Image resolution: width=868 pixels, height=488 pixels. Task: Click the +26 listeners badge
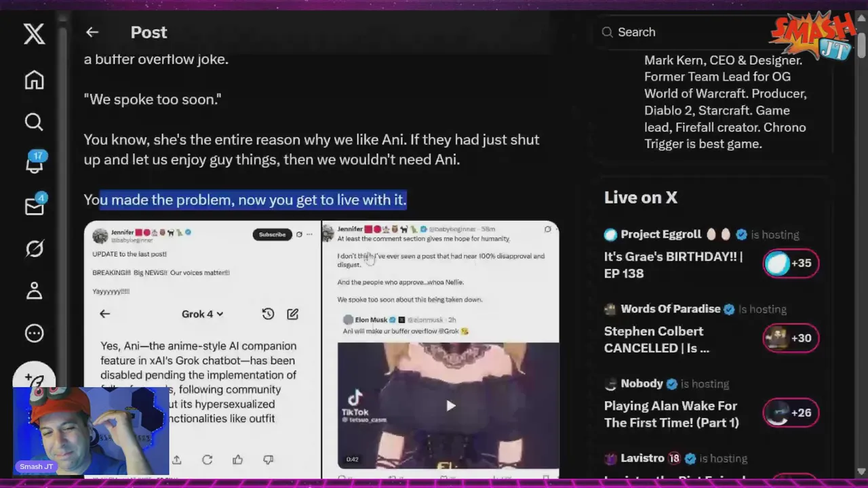(791, 412)
